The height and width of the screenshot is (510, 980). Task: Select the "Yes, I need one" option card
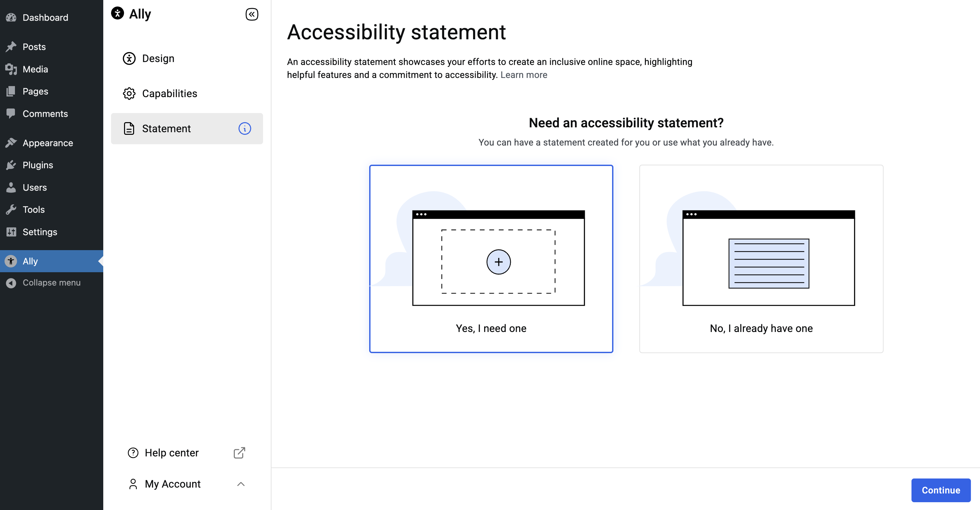(491, 259)
